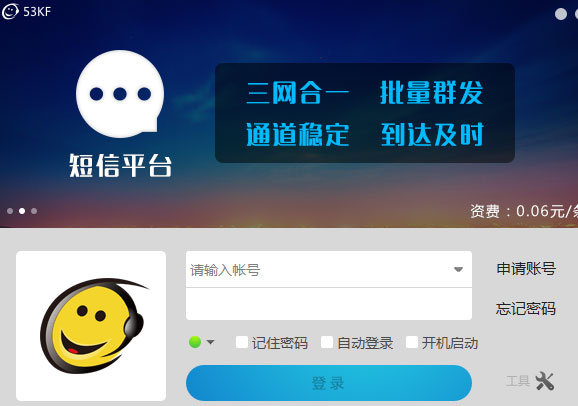Click the 工具 tools label
This screenshot has height=406, width=578.
518,381
